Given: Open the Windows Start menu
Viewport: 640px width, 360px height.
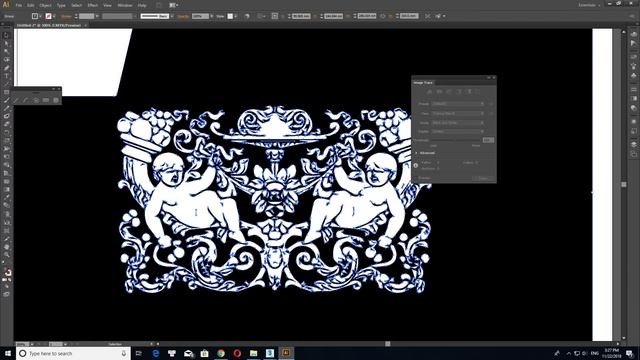Looking at the screenshot, I should pyautogui.click(x=8, y=353).
